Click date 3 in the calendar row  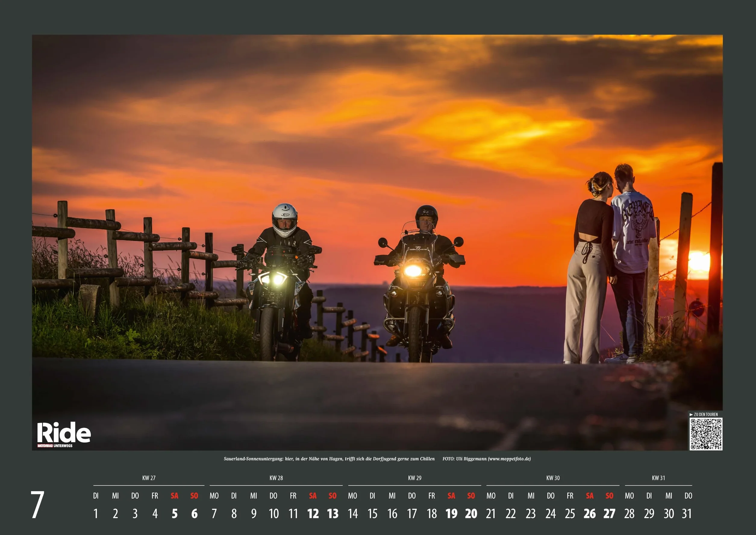click(x=135, y=514)
